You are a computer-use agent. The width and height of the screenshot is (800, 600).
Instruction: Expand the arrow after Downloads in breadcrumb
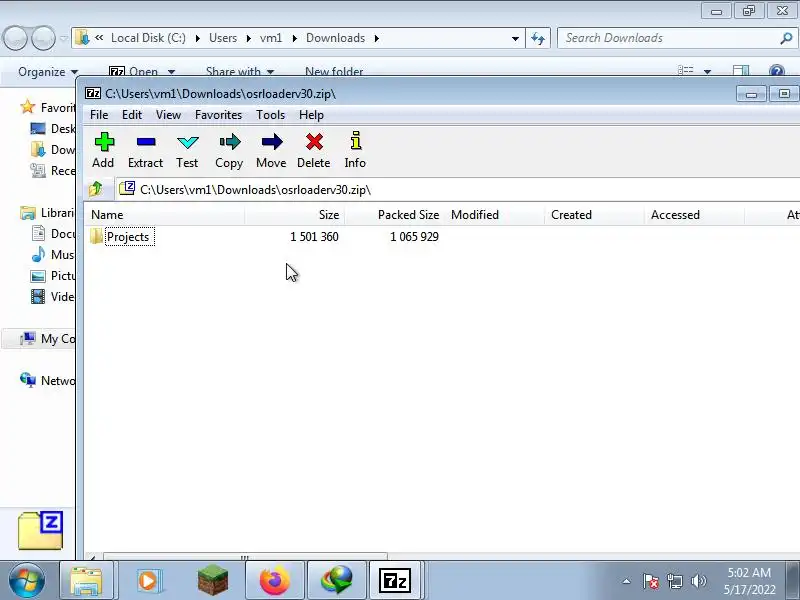click(377, 38)
